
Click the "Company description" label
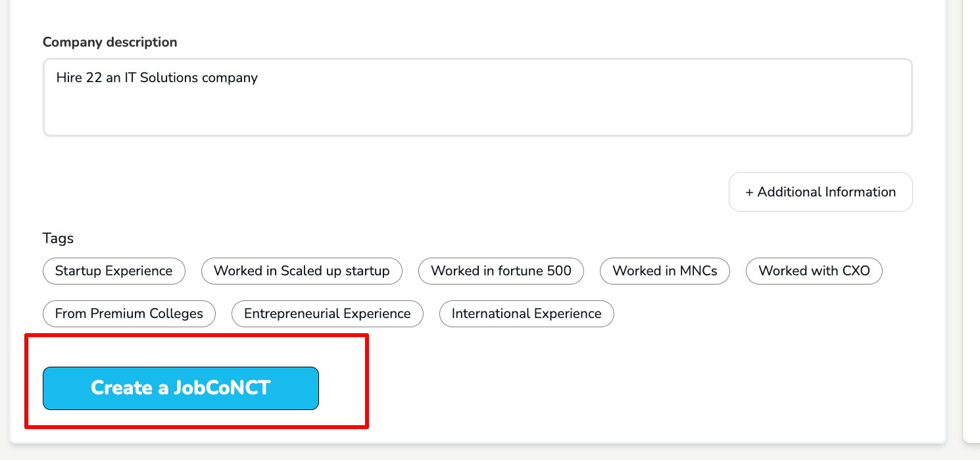coord(110,42)
